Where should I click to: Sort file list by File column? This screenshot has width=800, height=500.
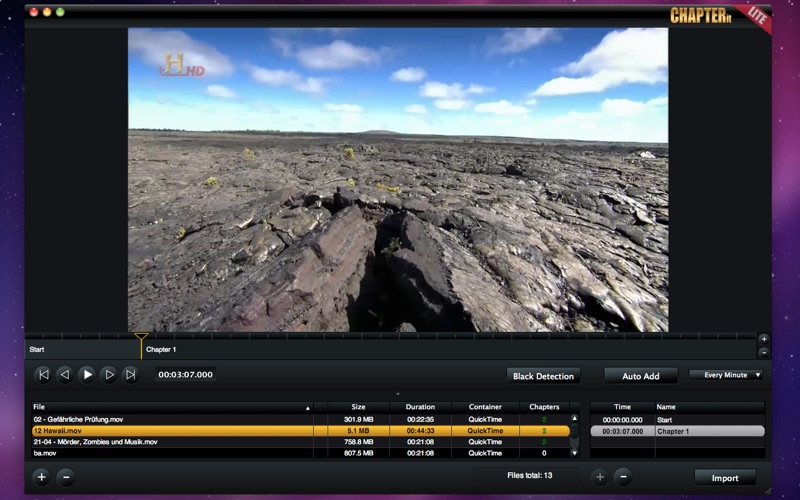172,407
